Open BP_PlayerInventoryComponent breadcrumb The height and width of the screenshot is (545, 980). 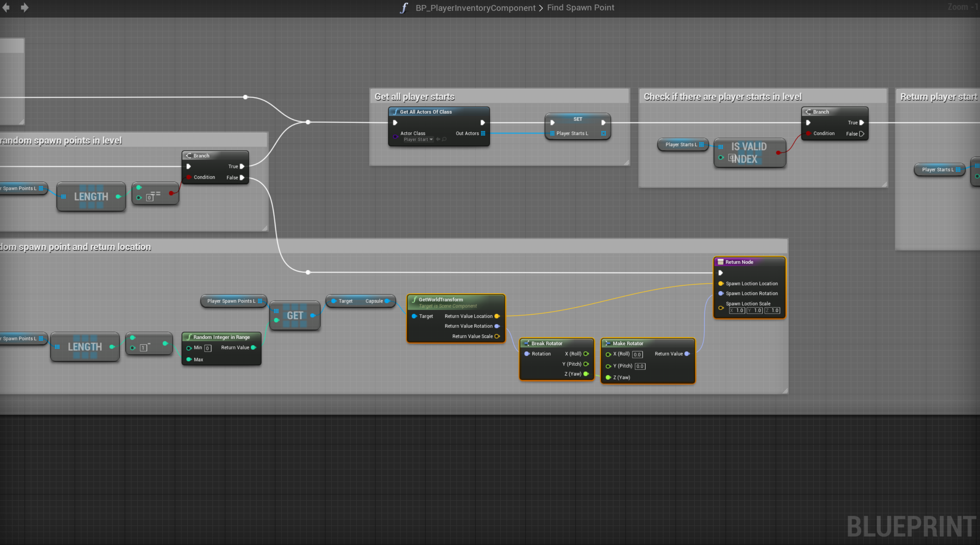coord(475,8)
